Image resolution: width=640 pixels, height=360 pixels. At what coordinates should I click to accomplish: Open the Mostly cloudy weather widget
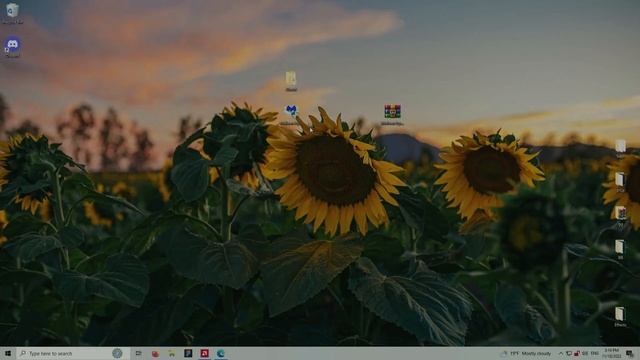[x=526, y=353]
